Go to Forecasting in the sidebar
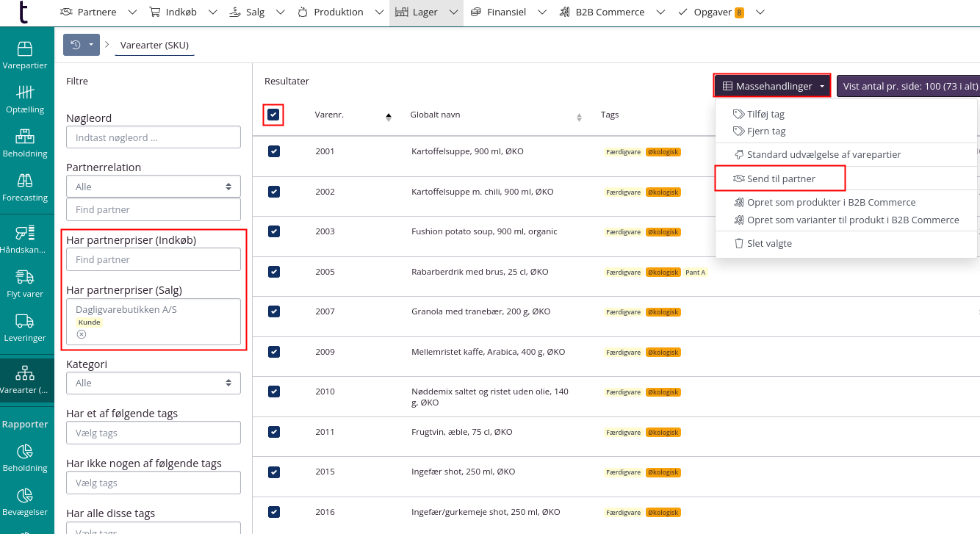This screenshot has height=534, width=980. pos(25,187)
